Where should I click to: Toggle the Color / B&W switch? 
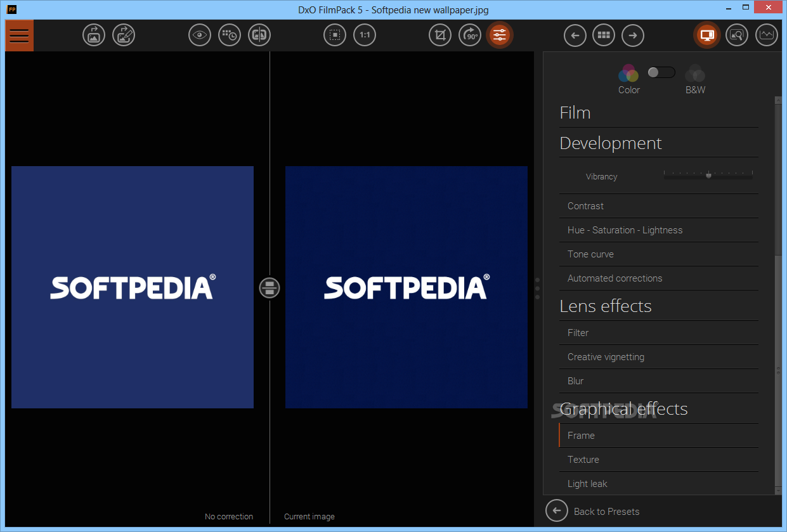661,72
